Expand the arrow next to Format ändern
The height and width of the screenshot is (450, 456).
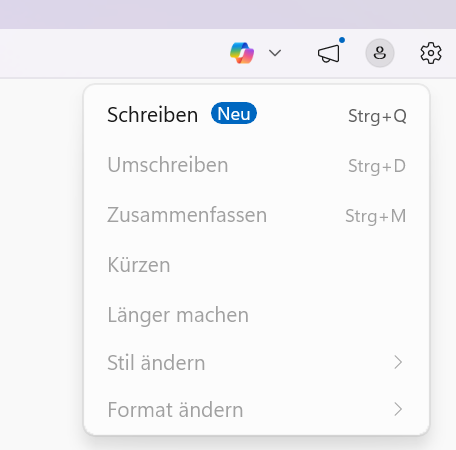(x=398, y=409)
